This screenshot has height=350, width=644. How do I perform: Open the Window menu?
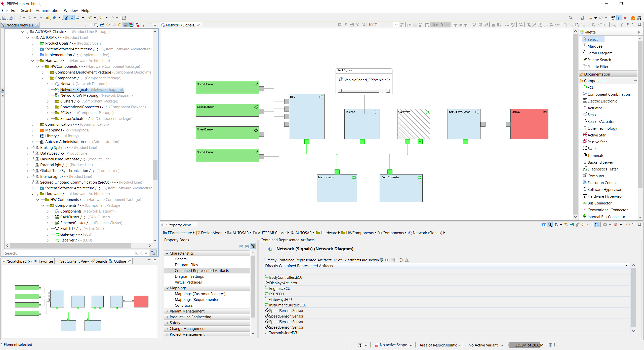tap(71, 10)
